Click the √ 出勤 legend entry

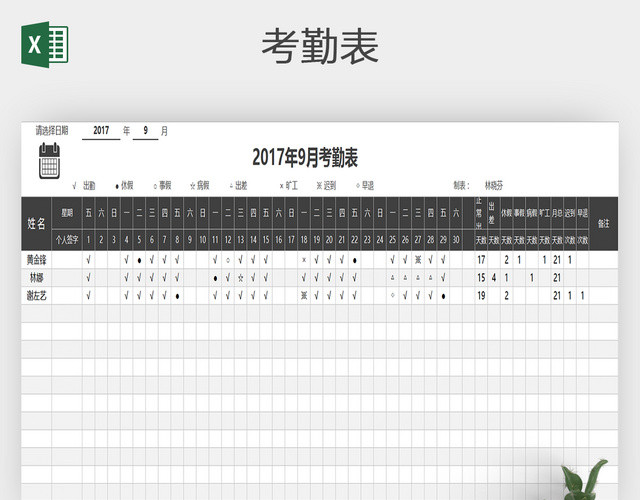point(84,186)
